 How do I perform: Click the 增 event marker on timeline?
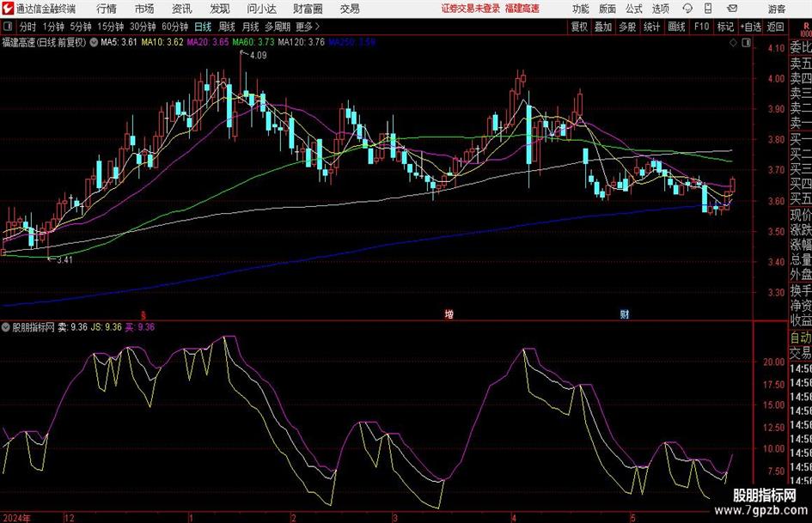(449, 314)
